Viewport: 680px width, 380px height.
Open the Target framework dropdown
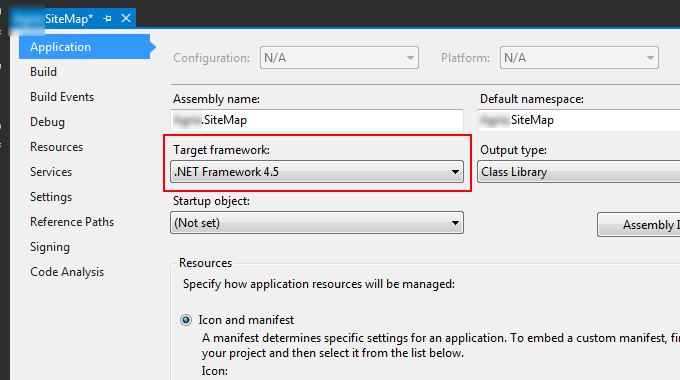[x=317, y=172]
